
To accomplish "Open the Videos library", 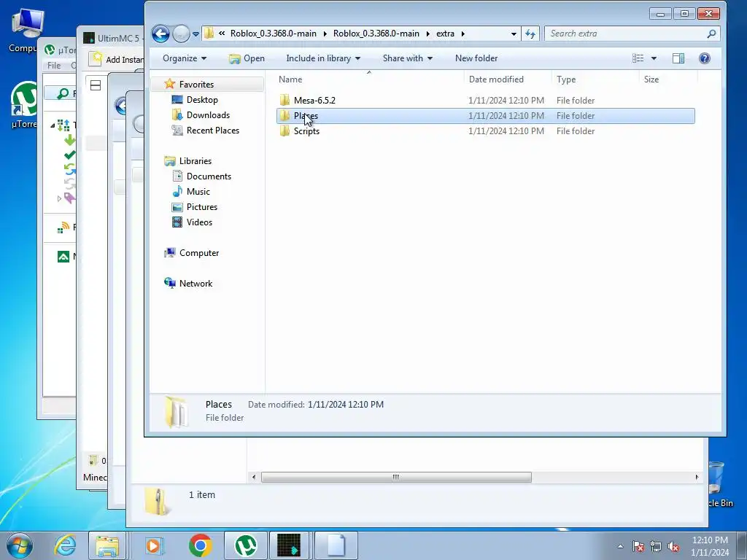I will pos(199,222).
